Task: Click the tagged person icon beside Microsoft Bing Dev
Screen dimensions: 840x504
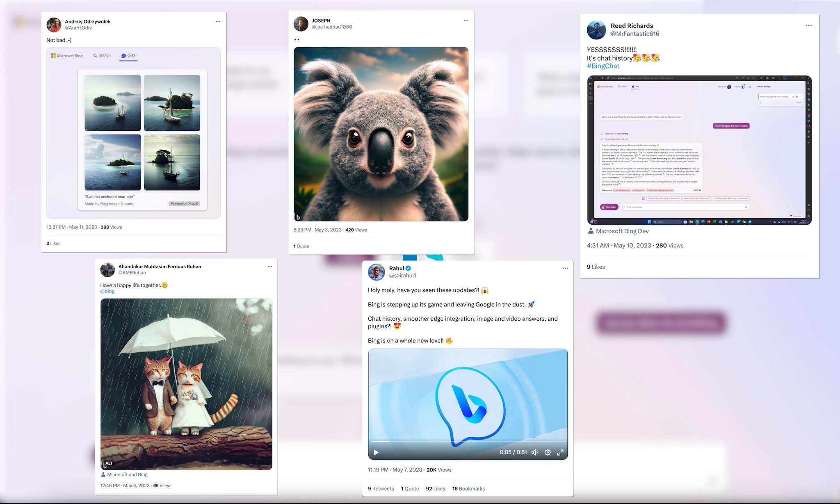Action: tap(591, 231)
